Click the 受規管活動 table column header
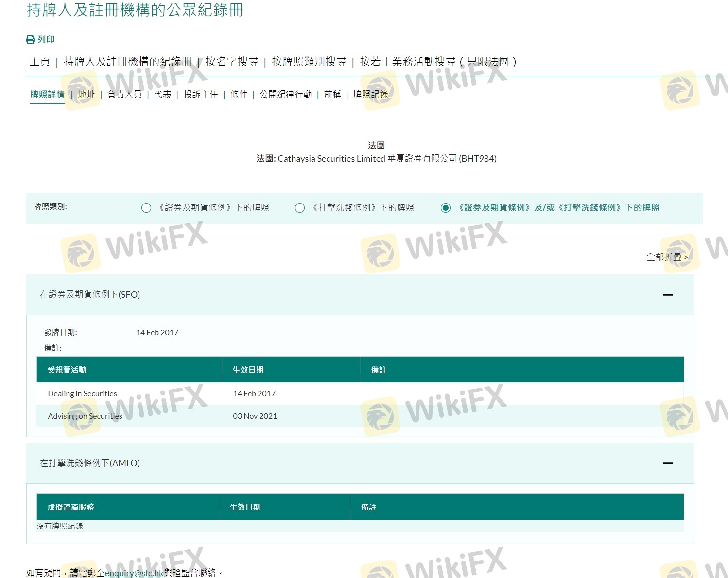This screenshot has width=728, height=578. click(67, 370)
